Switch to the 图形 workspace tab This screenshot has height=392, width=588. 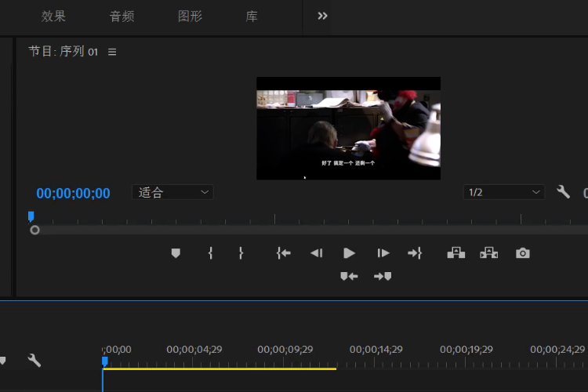191,16
